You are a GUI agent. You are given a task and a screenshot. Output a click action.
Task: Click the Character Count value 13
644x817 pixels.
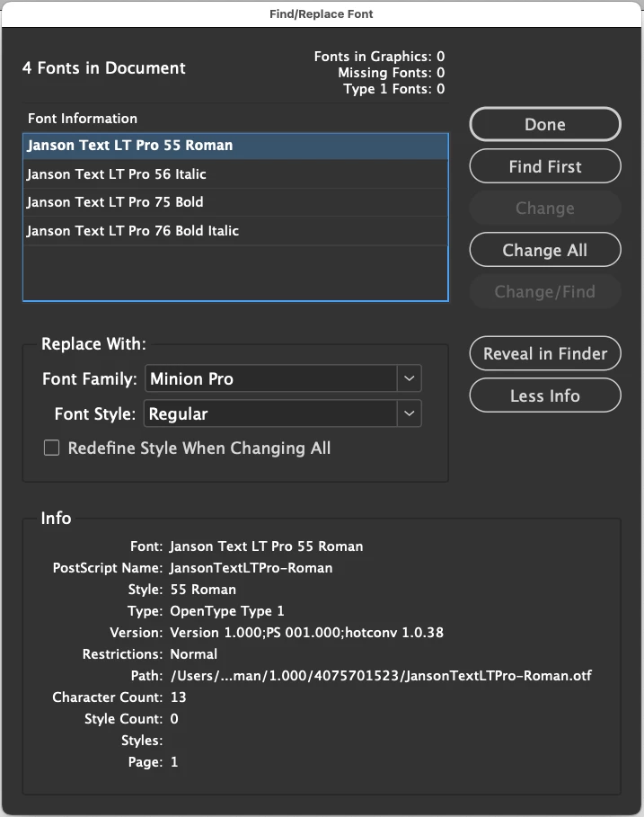(178, 697)
